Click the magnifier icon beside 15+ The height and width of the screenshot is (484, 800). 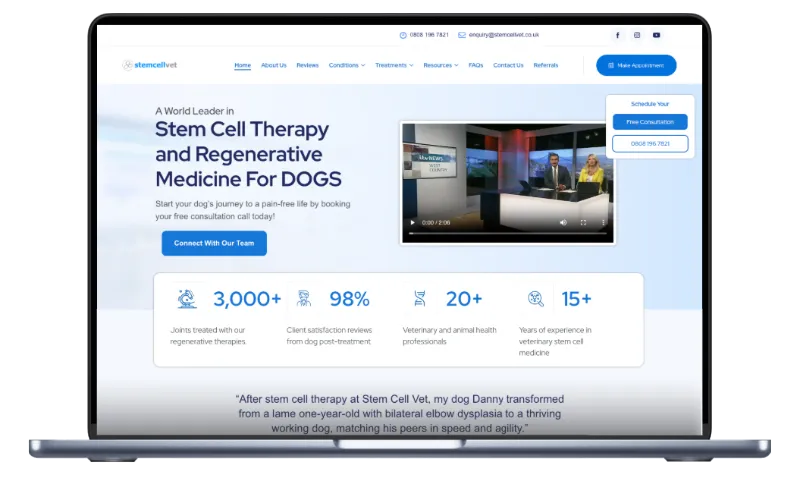(x=536, y=298)
